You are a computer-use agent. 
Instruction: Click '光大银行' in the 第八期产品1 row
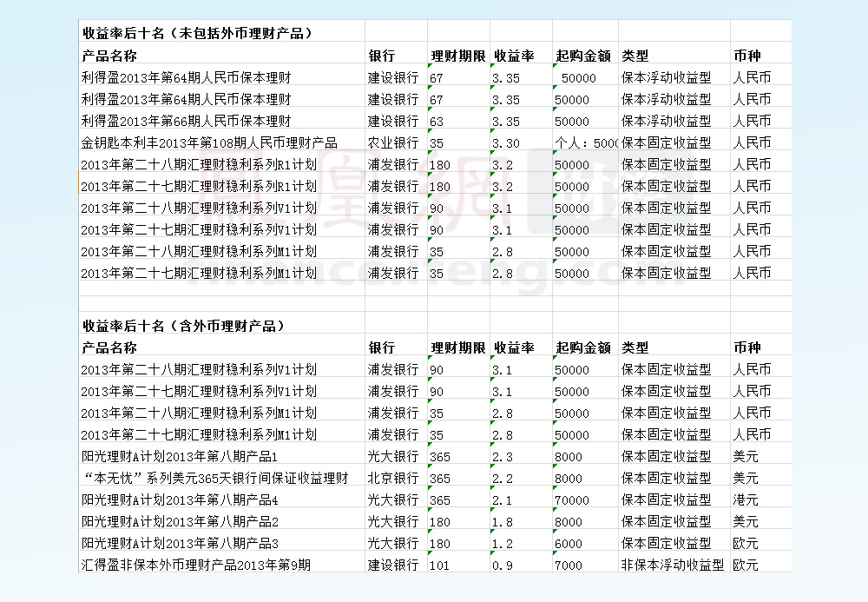393,456
